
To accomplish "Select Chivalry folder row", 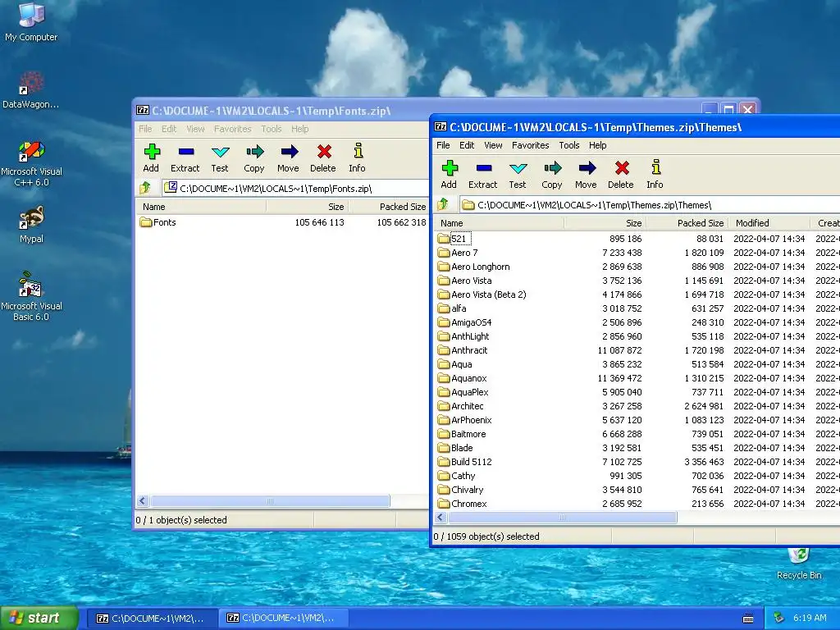I will (637, 490).
